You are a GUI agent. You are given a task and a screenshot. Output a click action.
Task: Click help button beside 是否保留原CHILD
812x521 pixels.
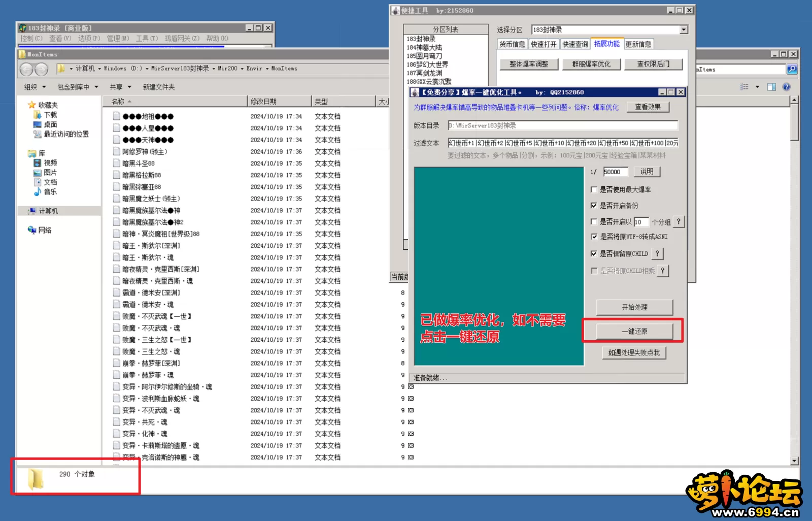(657, 253)
